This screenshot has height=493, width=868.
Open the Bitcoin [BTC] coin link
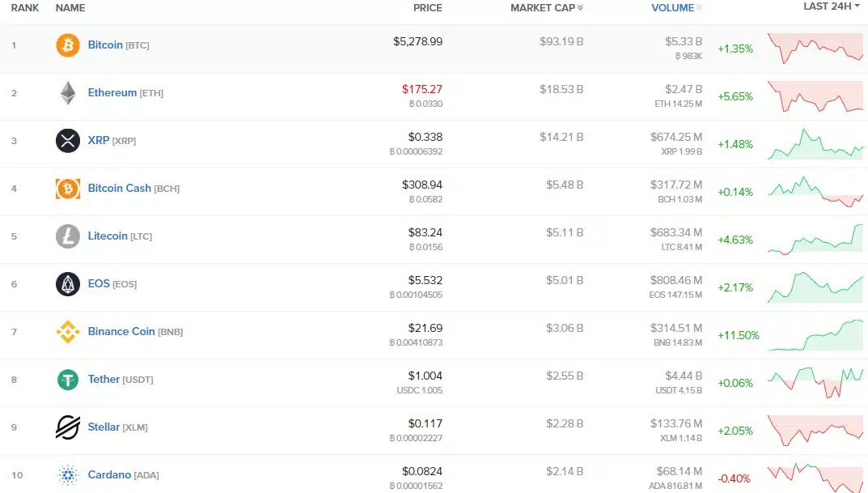pos(118,45)
